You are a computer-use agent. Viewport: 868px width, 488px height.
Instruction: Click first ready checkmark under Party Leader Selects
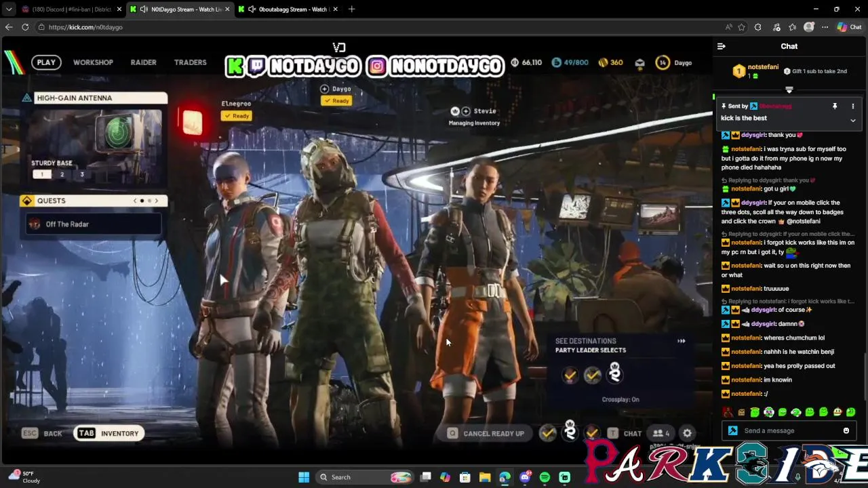[x=570, y=374]
